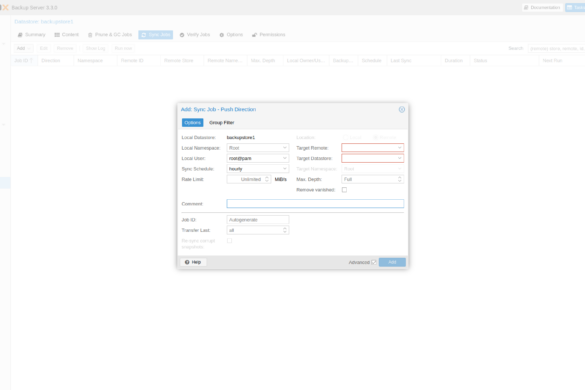The image size is (585, 390).
Task: Open the Verify Jobs tab
Action: click(195, 35)
